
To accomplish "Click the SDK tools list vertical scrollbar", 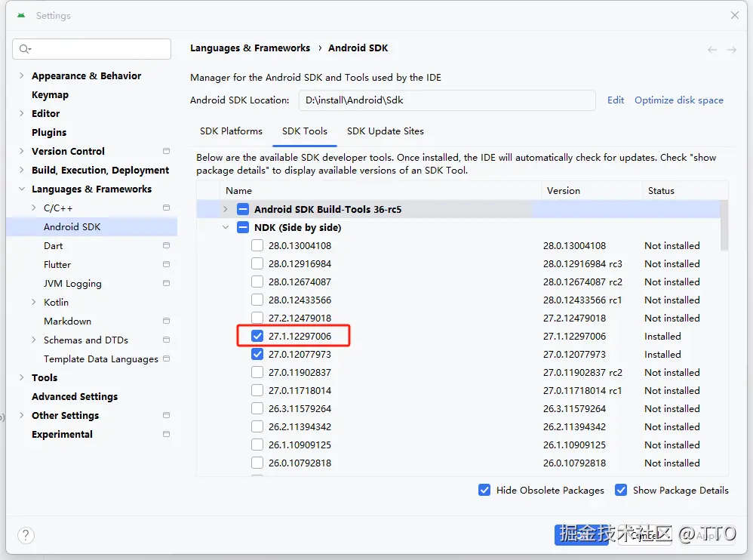I will (724, 226).
